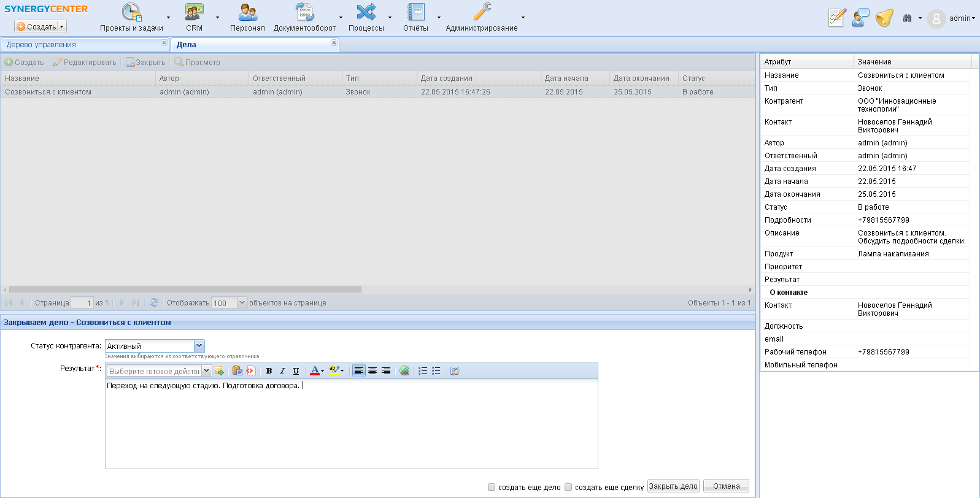This screenshot has height=498, width=980.
Task: Open the CRM menu
Action: pyautogui.click(x=195, y=17)
